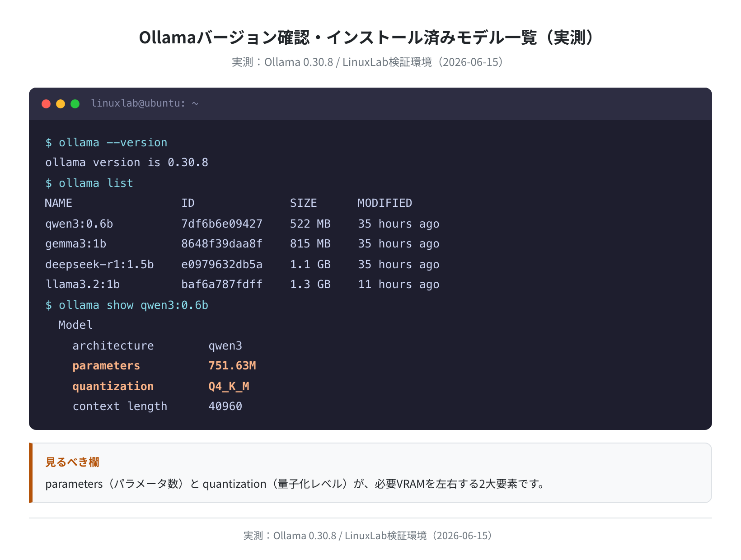The height and width of the screenshot is (560, 741).
Task: Select the quantization value 'Q4_K_M'
Action: (x=229, y=387)
